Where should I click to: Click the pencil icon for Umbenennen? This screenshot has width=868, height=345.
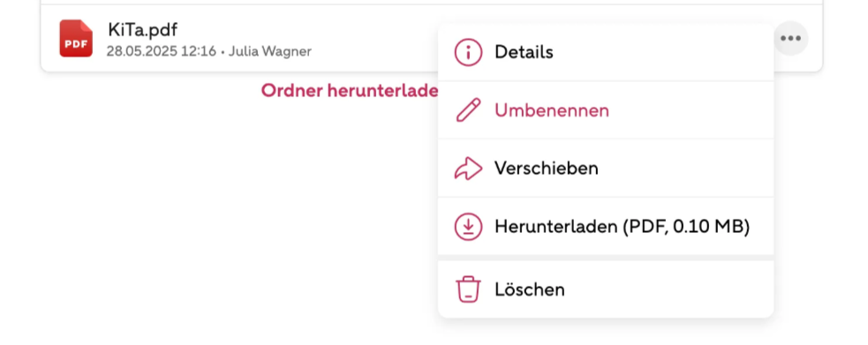[x=468, y=110]
